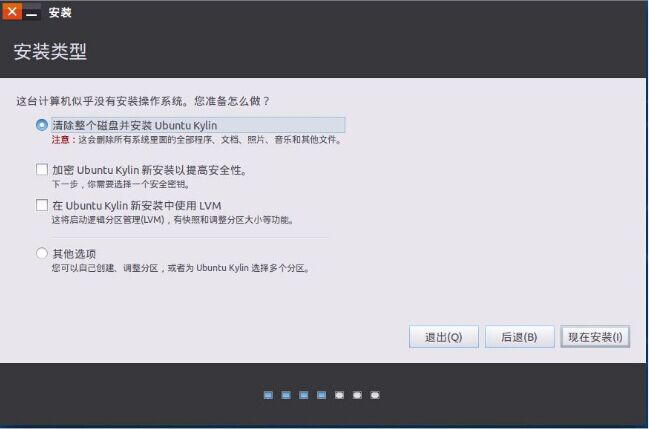The height and width of the screenshot is (429, 649).
Task: Click the middle white progress step dot
Action: tap(357, 395)
